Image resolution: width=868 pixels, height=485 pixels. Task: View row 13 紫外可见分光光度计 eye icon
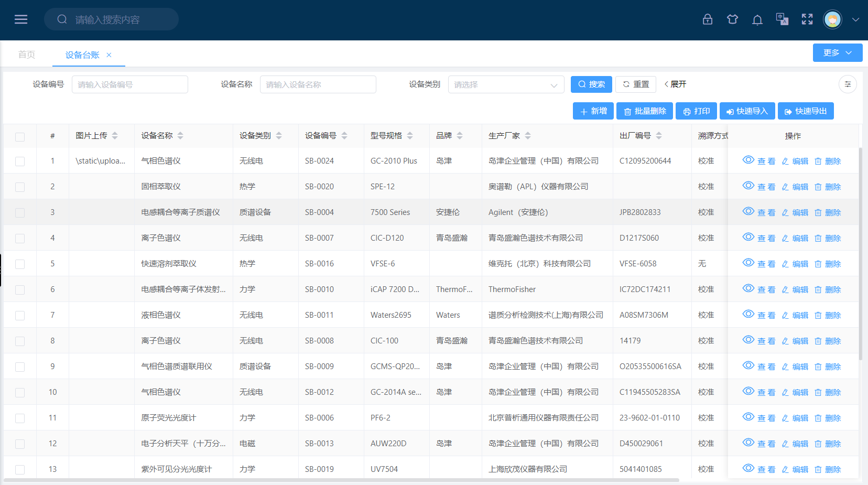point(748,468)
